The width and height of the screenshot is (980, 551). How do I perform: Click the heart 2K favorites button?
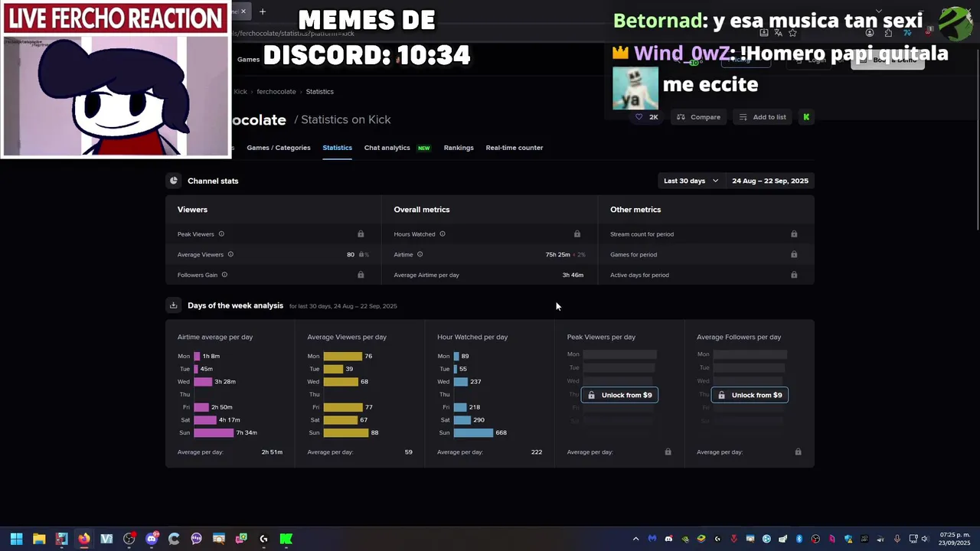(646, 117)
